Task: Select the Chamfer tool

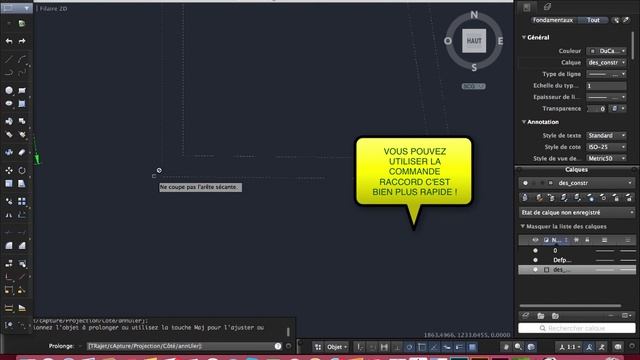Action: click(x=22, y=245)
